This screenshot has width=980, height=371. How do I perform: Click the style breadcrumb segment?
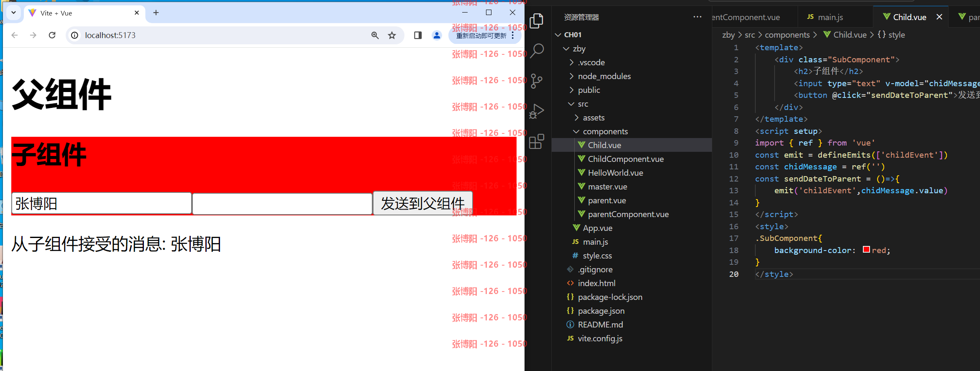pyautogui.click(x=891, y=35)
